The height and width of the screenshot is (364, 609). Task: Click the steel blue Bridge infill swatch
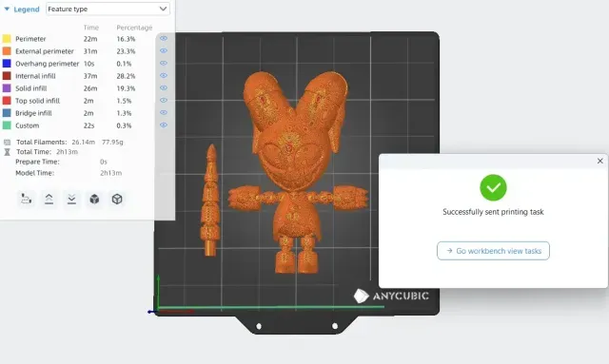(7, 113)
